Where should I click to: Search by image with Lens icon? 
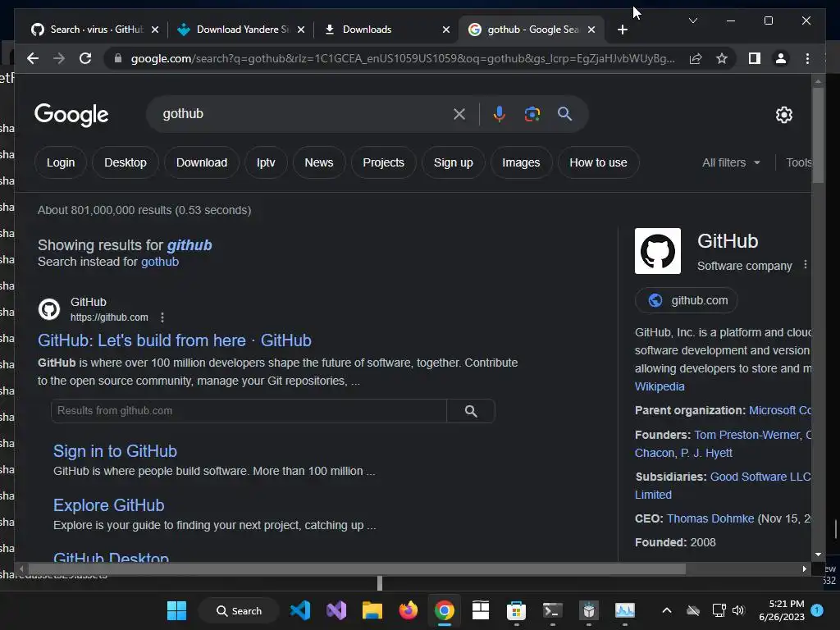532,113
